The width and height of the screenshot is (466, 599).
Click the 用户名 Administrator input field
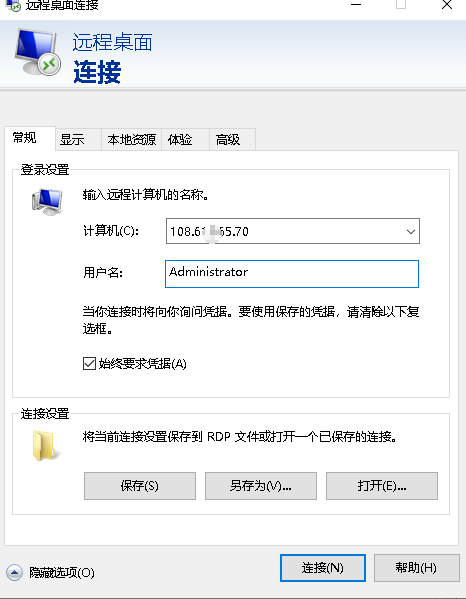(x=292, y=274)
